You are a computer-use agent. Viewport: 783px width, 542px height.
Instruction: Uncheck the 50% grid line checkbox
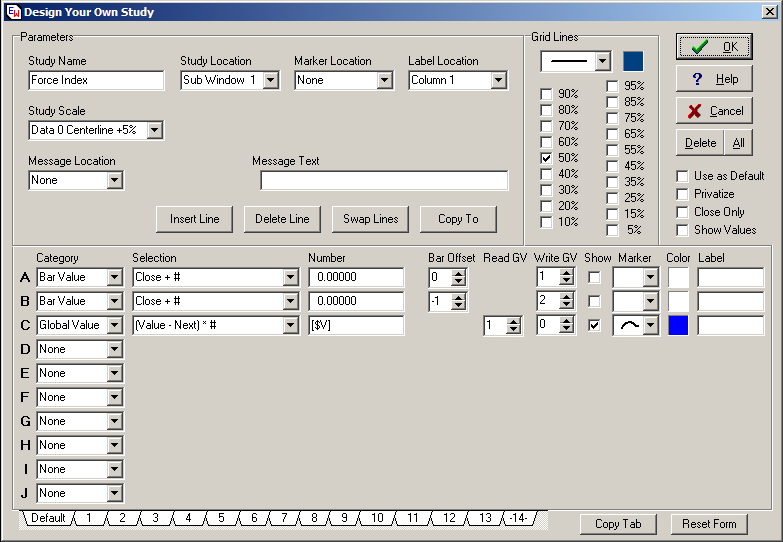point(546,158)
